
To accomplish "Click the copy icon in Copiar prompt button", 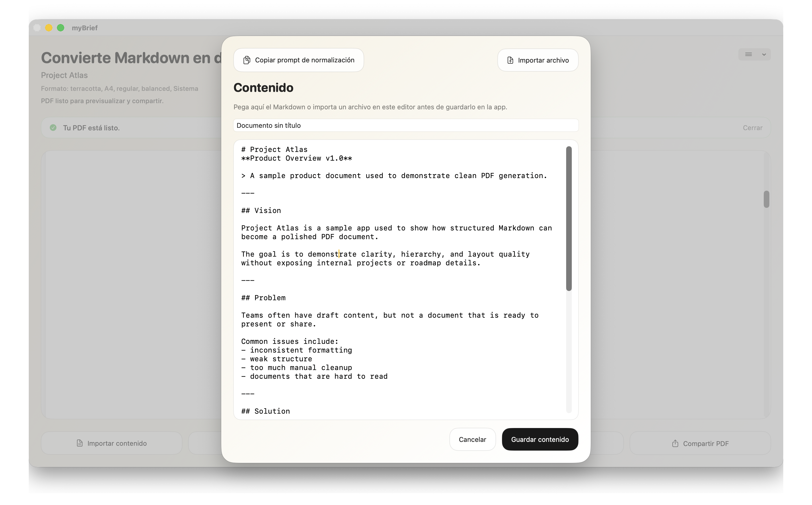I will coord(247,60).
